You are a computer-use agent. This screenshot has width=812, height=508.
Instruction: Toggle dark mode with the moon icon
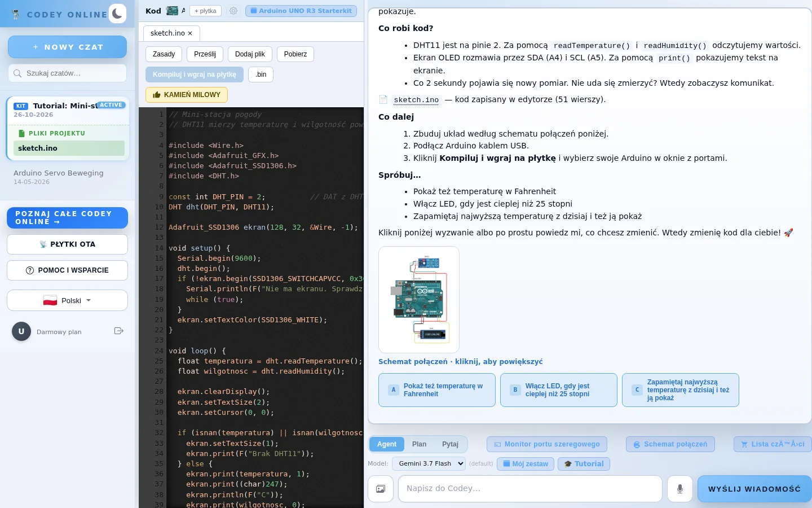click(117, 14)
